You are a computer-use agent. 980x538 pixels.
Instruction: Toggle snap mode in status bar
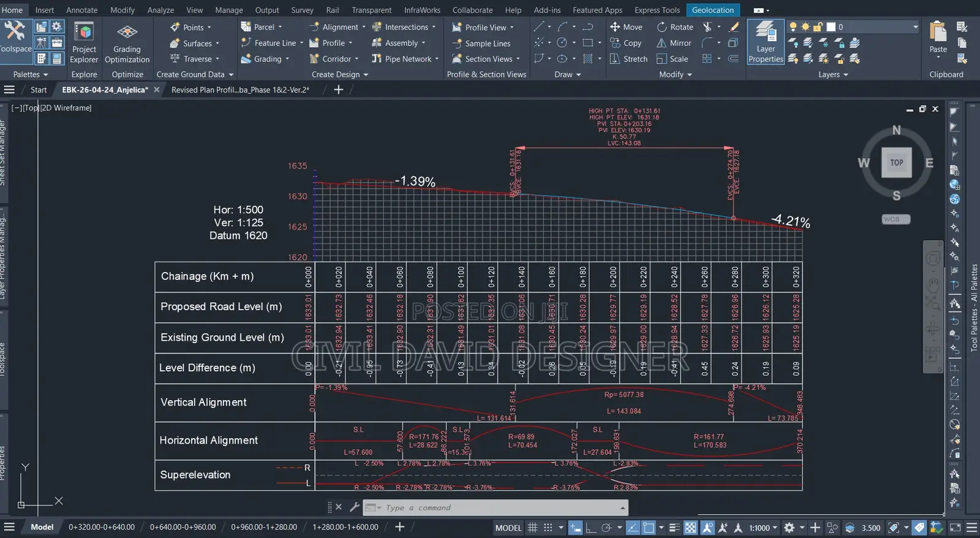coord(548,528)
